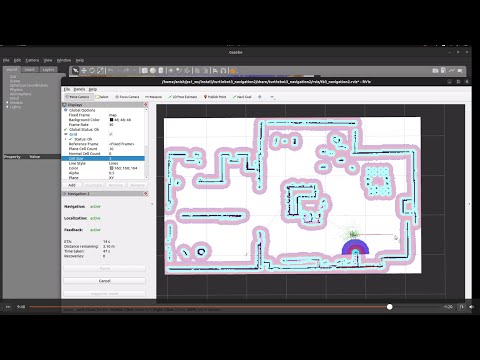Toggle the Grid display checkbox

tap(111, 134)
